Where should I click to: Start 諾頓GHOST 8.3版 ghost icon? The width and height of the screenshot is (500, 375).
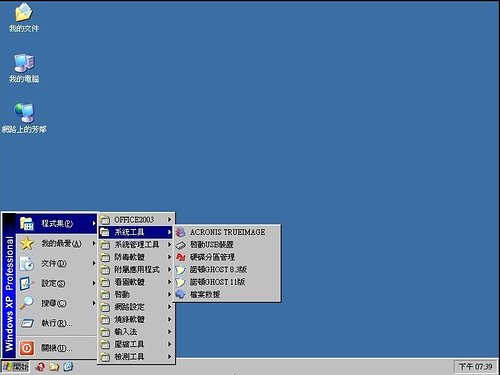click(x=180, y=270)
